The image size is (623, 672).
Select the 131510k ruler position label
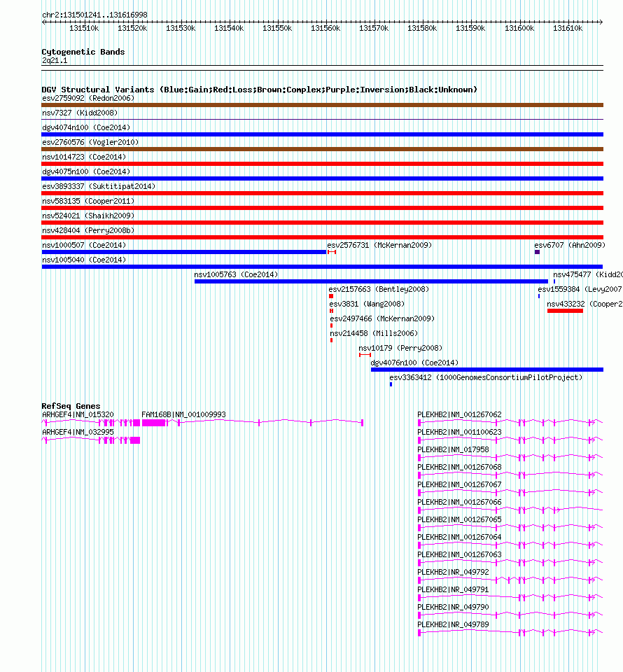coord(84,28)
